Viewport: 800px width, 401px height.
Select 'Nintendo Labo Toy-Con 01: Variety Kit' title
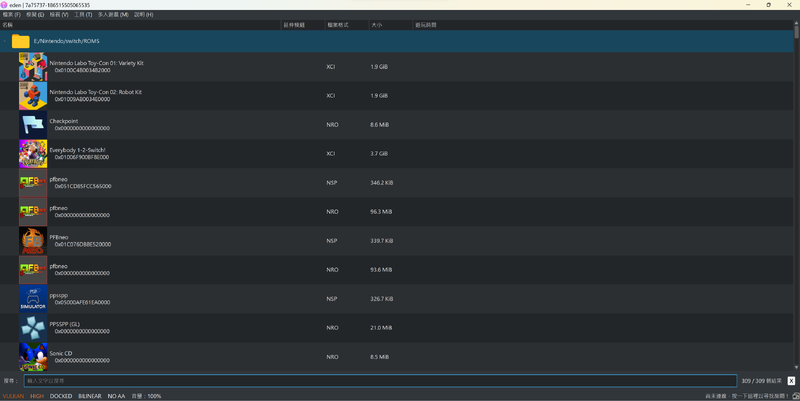point(96,63)
